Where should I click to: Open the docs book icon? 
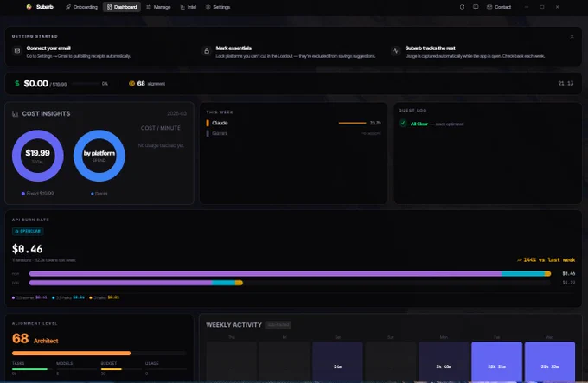click(x=476, y=7)
